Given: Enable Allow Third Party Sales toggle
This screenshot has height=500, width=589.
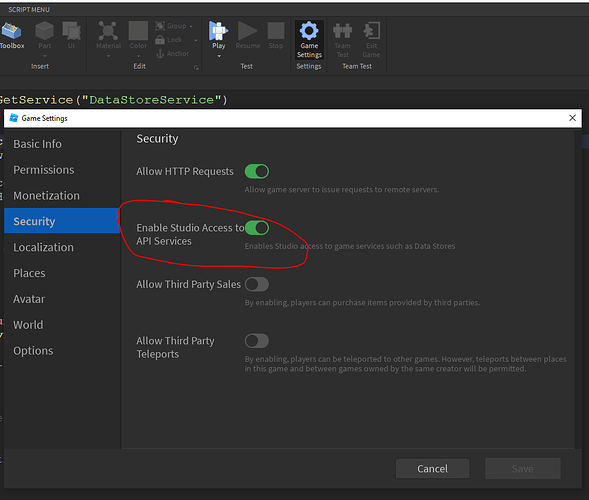Looking at the screenshot, I should [257, 284].
